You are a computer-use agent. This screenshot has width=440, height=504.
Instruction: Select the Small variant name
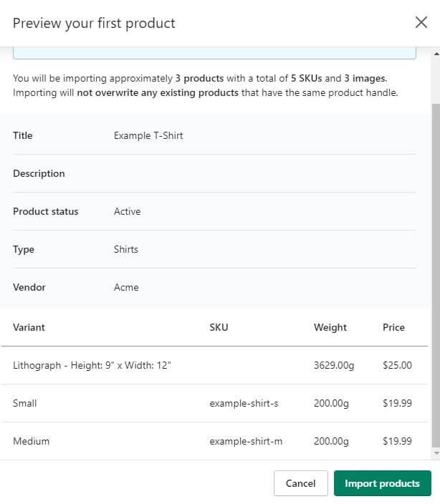[25, 403]
